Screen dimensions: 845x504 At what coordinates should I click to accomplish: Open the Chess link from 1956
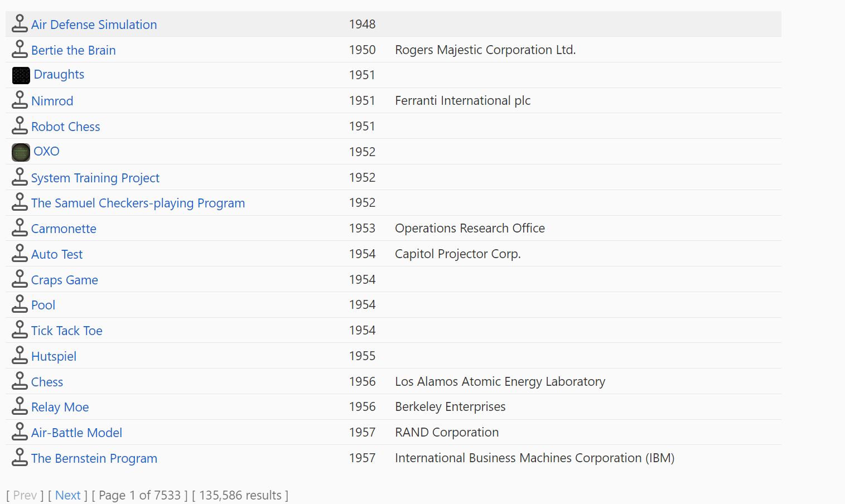coord(47,382)
